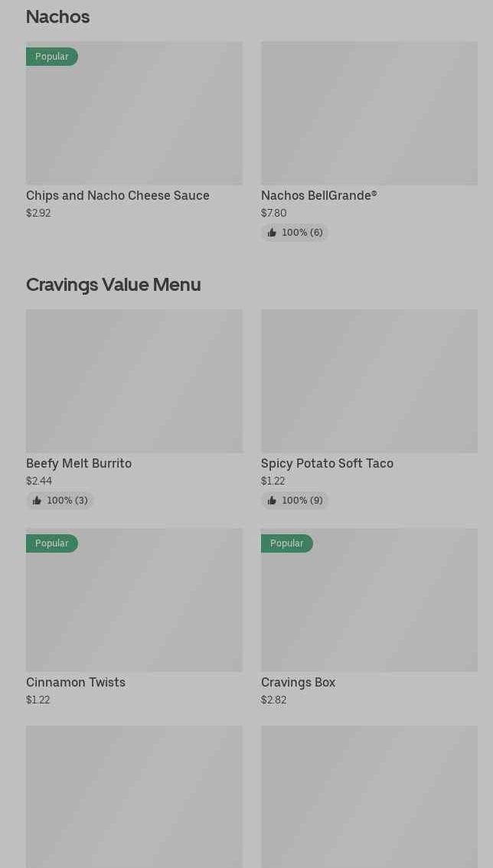The height and width of the screenshot is (868, 493).
Task: Click the thumbs-up icon under Spicy Potato Soft Taco
Action: [272, 501]
